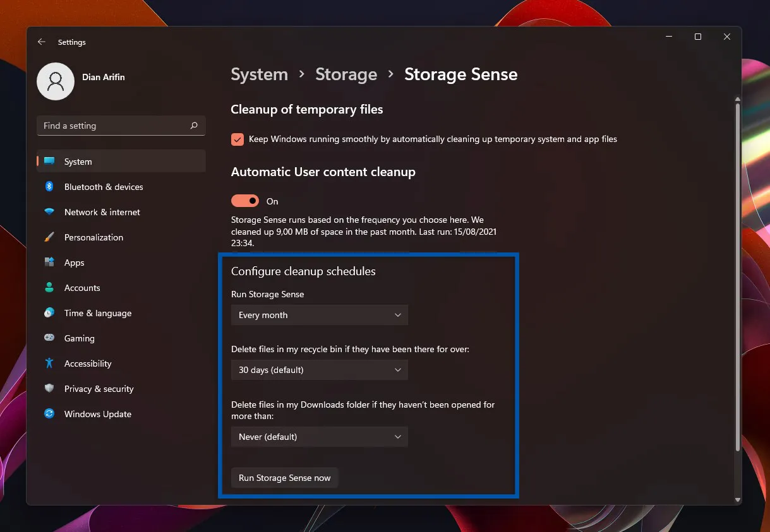Open Privacy & security settings
The width and height of the screenshot is (770, 532).
[99, 389]
